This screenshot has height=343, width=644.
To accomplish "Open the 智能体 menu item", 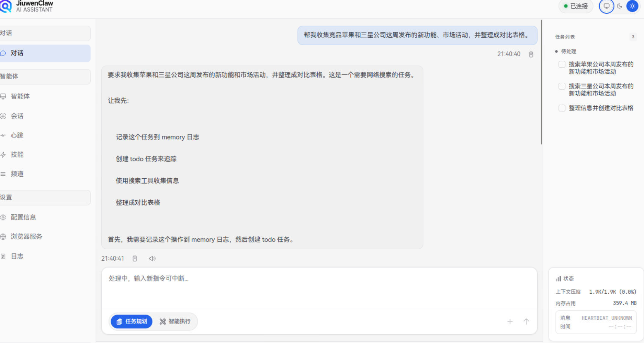I will pos(45,96).
